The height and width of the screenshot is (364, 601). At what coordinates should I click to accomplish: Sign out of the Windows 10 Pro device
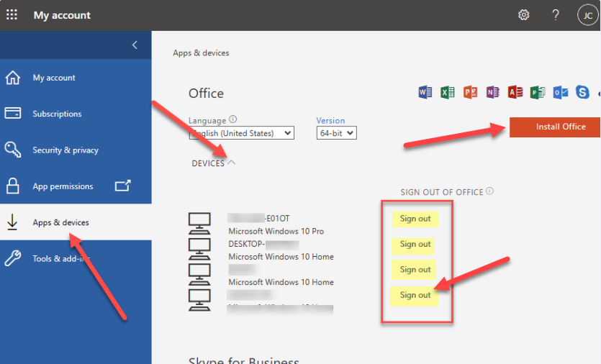(x=415, y=219)
